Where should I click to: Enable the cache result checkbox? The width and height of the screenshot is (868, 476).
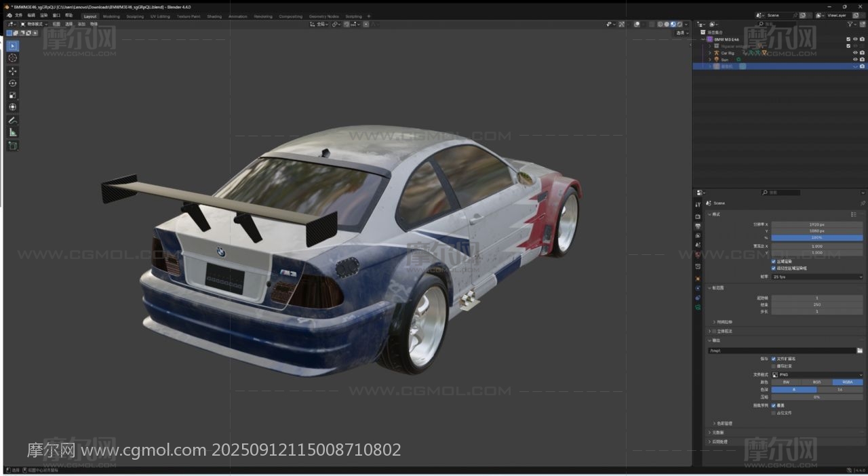[774, 366]
